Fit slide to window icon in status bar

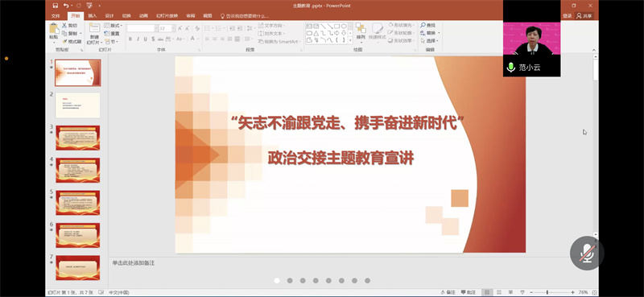pyautogui.click(x=594, y=292)
